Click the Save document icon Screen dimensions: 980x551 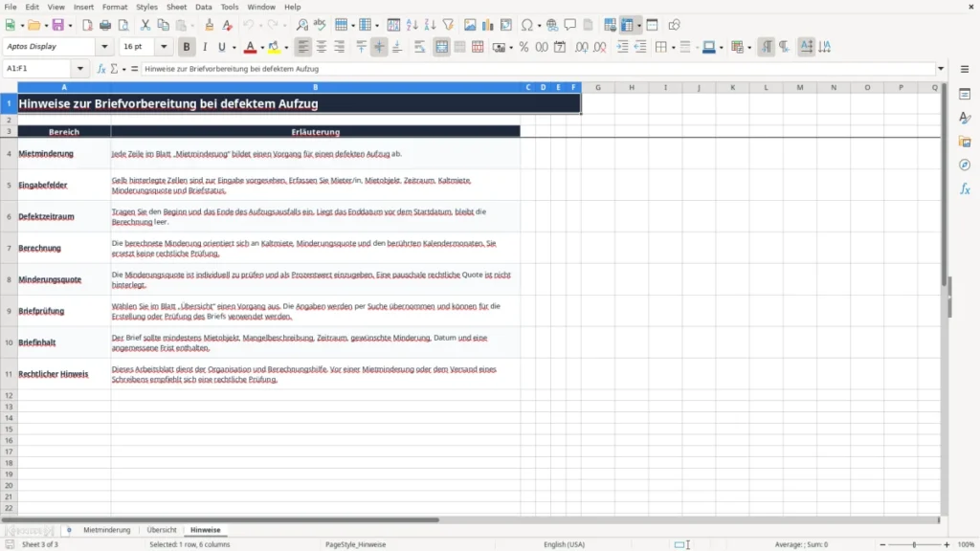[x=58, y=25]
